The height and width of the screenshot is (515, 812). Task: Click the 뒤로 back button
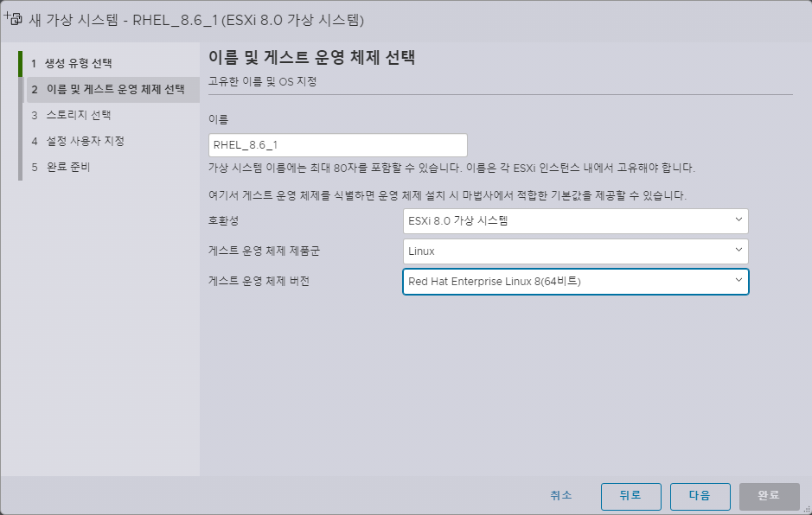point(630,496)
